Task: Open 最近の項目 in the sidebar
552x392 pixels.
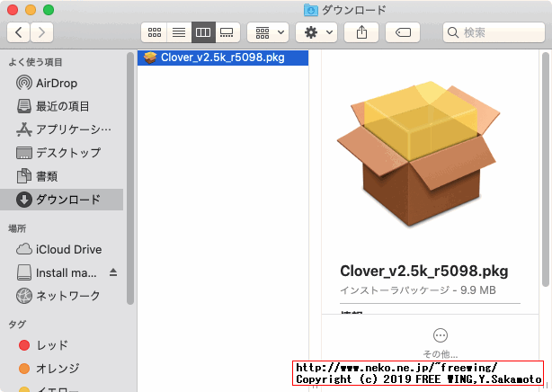Action: pyautogui.click(x=62, y=106)
